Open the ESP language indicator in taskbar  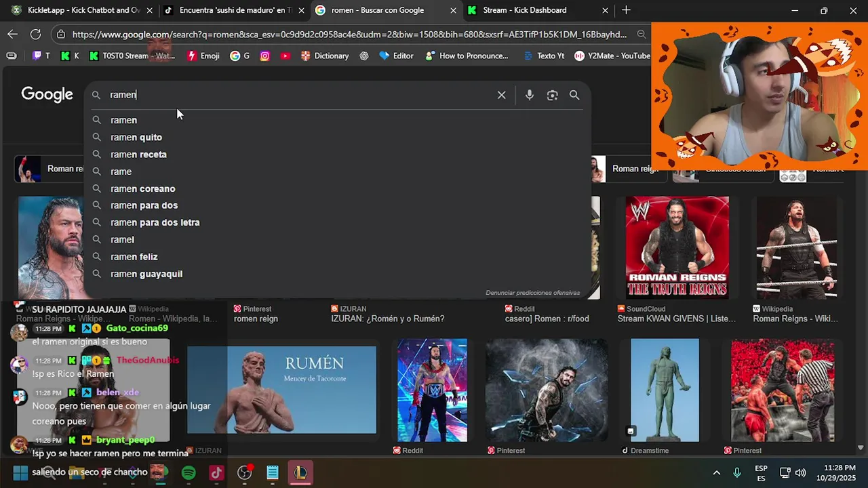tap(761, 472)
